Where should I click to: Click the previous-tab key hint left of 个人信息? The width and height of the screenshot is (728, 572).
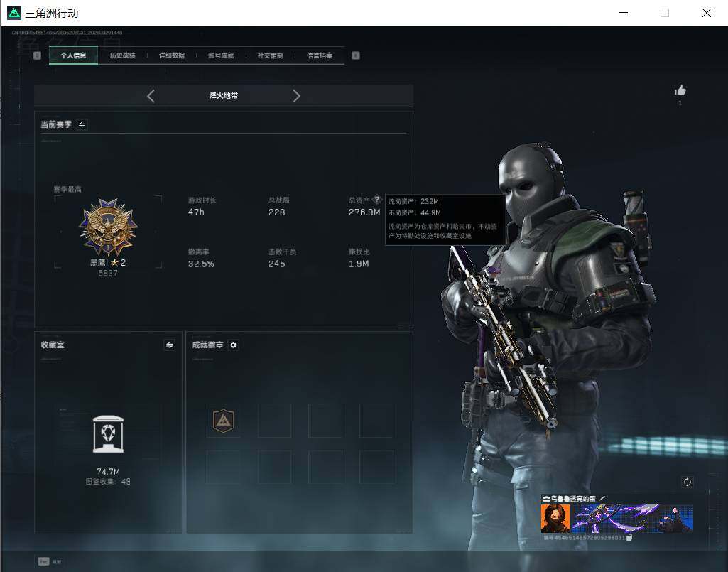pyautogui.click(x=37, y=55)
